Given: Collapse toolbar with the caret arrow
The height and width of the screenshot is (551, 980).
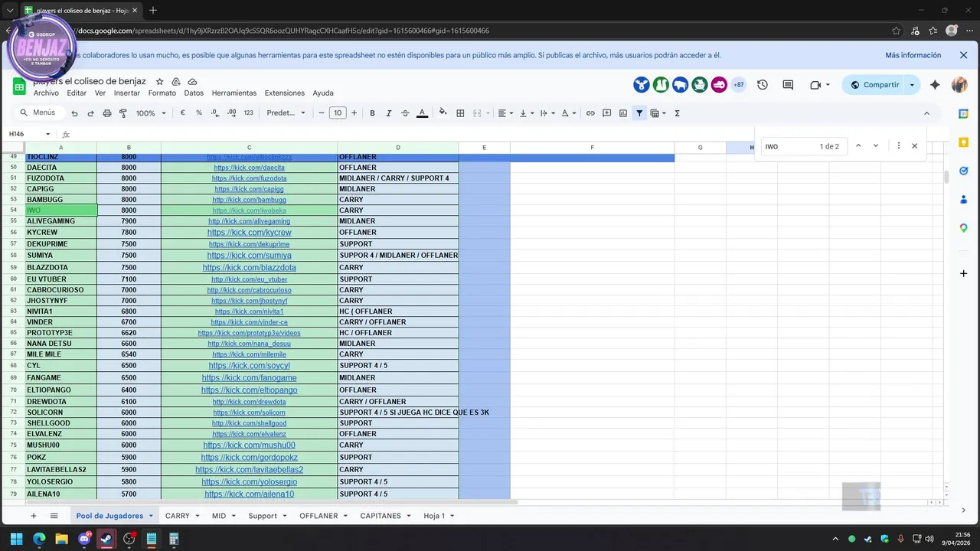Looking at the screenshot, I should click(926, 113).
